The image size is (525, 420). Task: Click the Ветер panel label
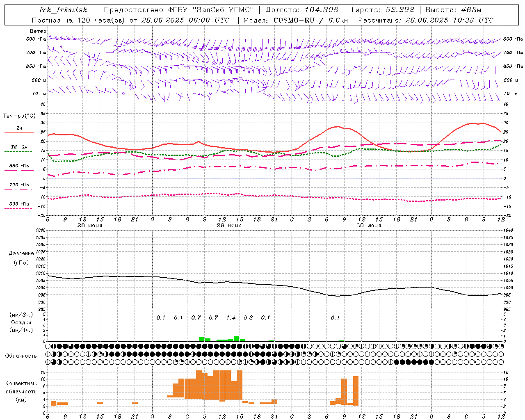[38, 31]
